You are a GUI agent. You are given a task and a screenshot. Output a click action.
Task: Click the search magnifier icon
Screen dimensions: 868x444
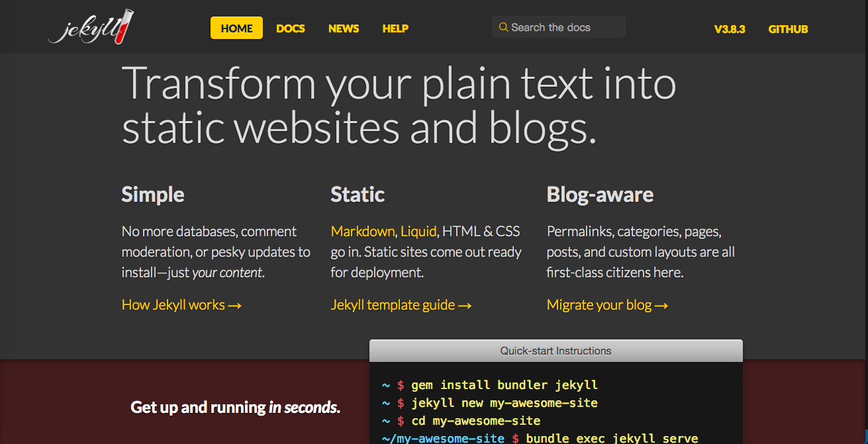point(503,27)
